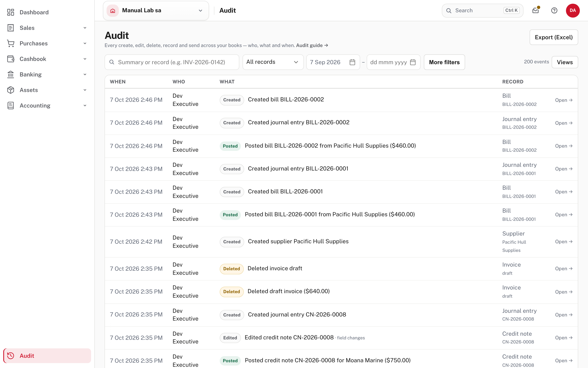
Task: Open record for Edited credit note CN-2026-0008
Action: point(564,338)
